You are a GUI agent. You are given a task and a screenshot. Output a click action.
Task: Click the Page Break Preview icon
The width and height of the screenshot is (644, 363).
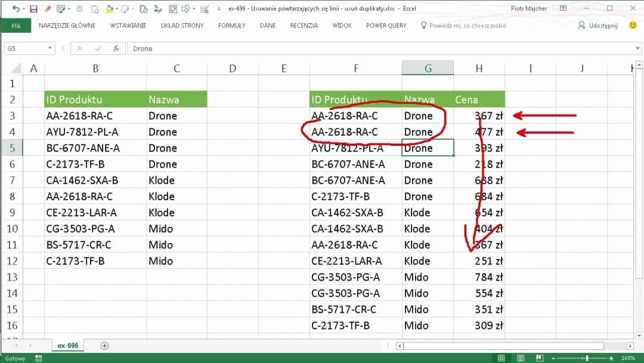click(540, 358)
